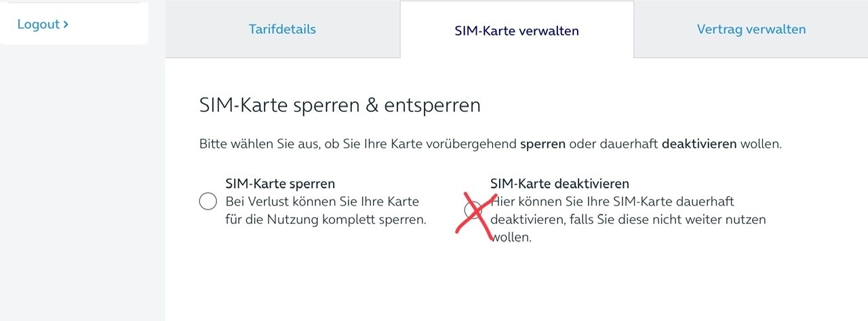Image resolution: width=868 pixels, height=321 pixels.
Task: Switch to the Vertrag verwalten tab
Action: click(x=751, y=29)
